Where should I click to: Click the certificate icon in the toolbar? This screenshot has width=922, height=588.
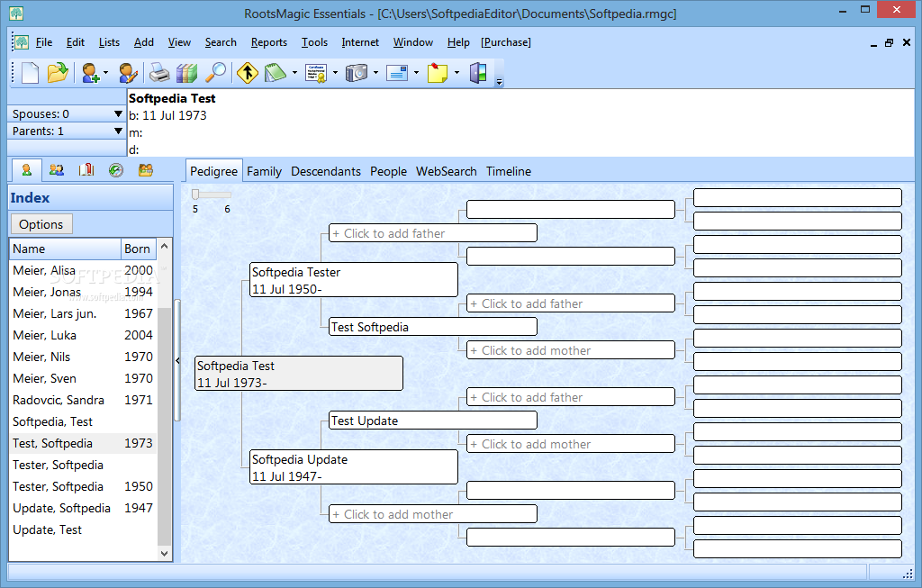point(316,73)
